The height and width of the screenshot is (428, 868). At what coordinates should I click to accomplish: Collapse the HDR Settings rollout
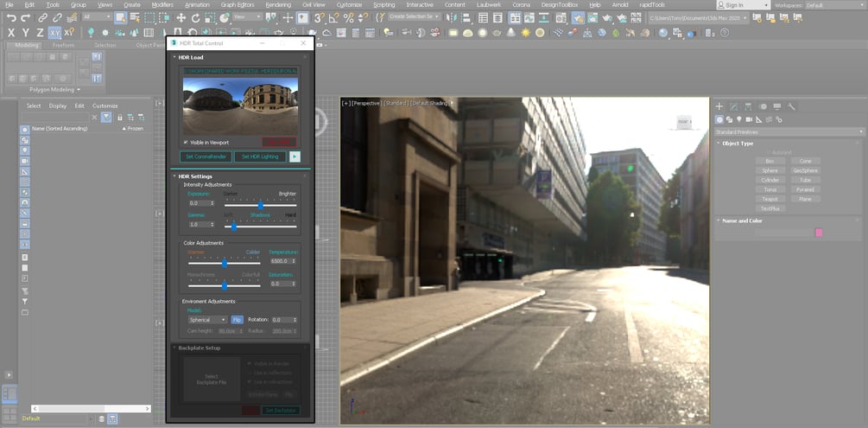[x=194, y=176]
